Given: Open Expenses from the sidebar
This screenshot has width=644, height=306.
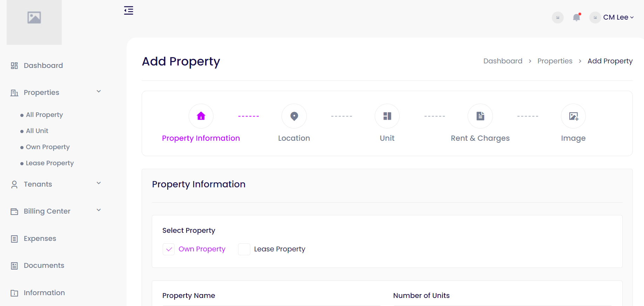Looking at the screenshot, I should pyautogui.click(x=40, y=239).
